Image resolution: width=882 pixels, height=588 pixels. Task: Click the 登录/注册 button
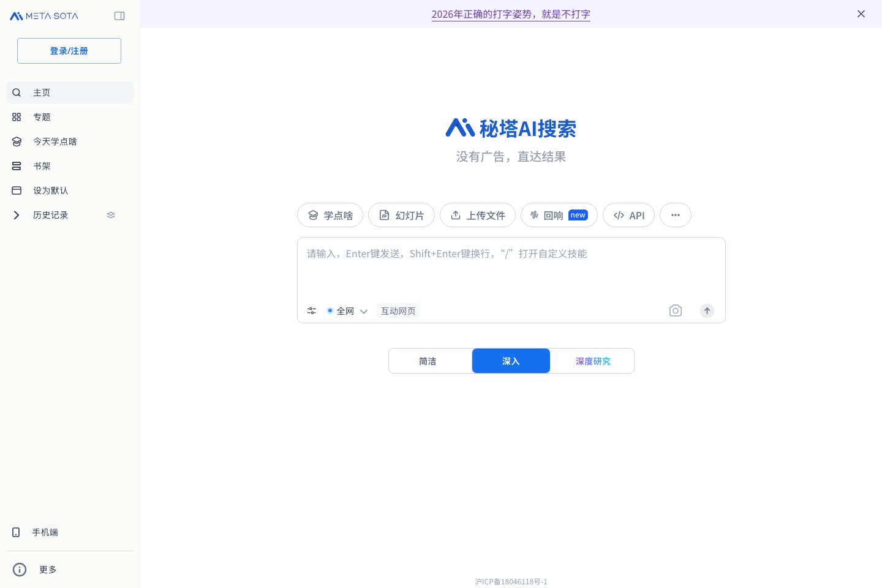point(69,51)
